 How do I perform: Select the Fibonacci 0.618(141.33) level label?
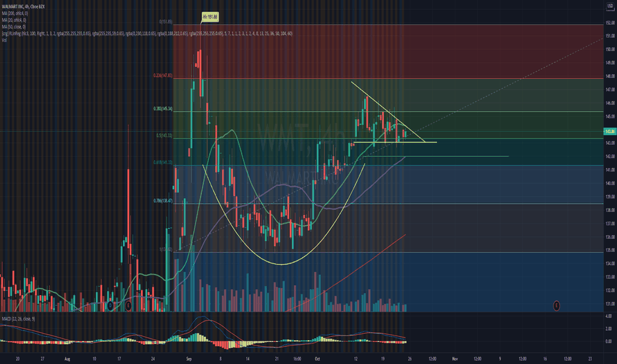tap(163, 162)
